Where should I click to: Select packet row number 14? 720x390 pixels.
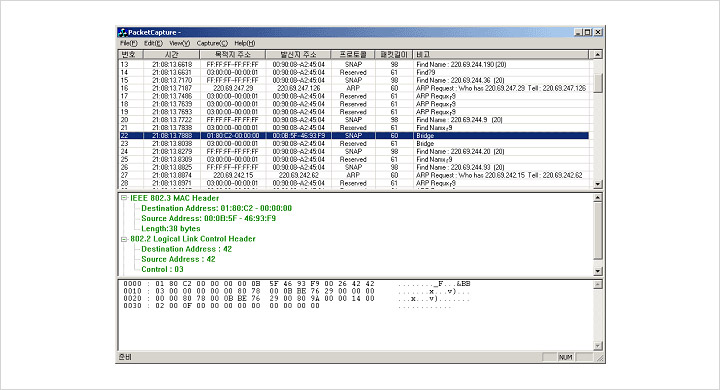point(354,72)
